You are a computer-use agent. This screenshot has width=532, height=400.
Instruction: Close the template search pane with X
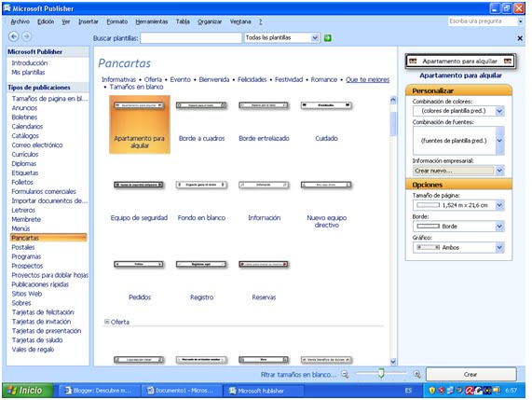[x=520, y=38]
